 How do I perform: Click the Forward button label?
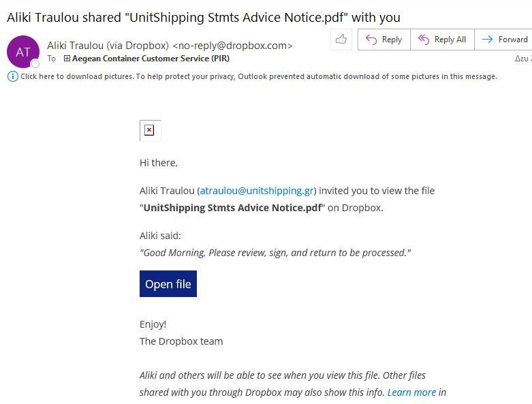(x=513, y=40)
